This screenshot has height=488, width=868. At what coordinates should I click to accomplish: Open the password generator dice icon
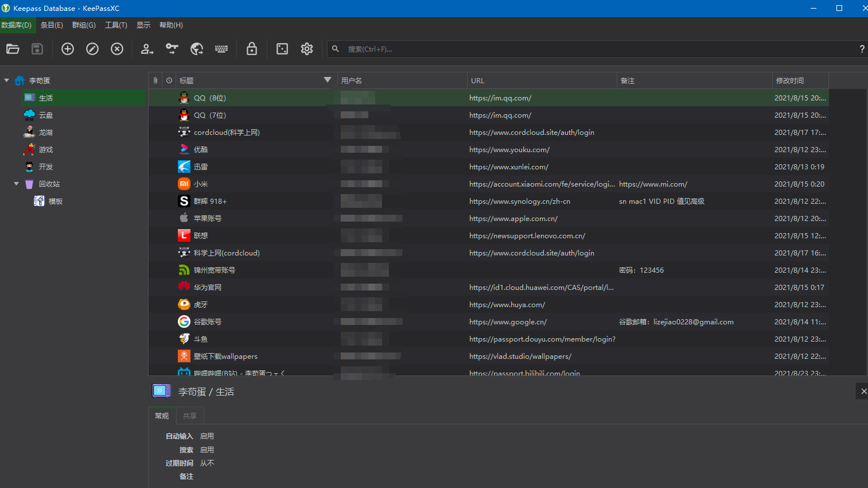282,49
